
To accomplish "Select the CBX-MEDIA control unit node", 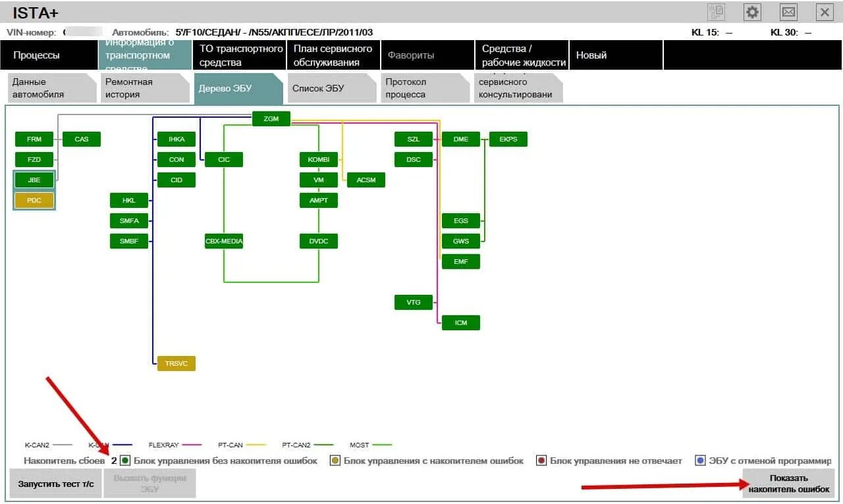I will (x=224, y=241).
